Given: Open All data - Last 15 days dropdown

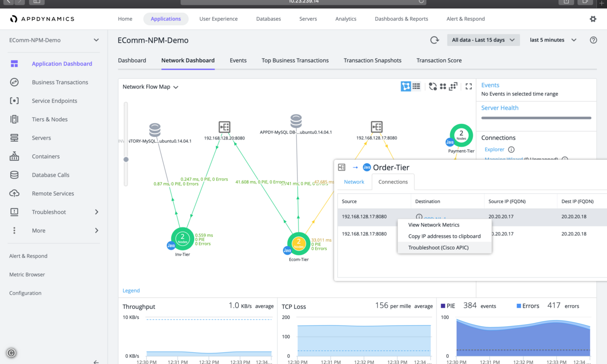Looking at the screenshot, I should point(483,40).
